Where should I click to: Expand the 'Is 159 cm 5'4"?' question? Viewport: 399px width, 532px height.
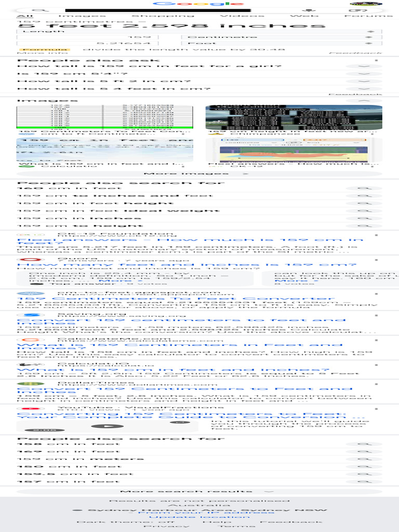(x=199, y=74)
